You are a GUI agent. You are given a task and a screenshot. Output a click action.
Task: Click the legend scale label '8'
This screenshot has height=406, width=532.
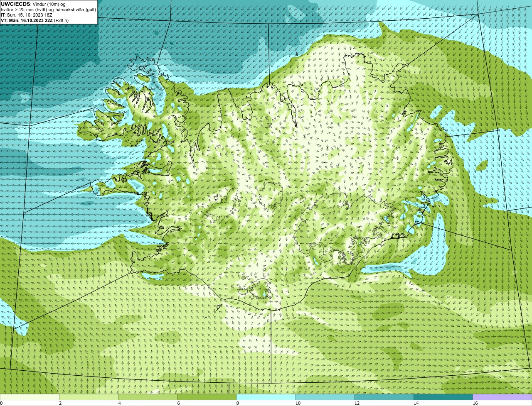click(x=237, y=403)
